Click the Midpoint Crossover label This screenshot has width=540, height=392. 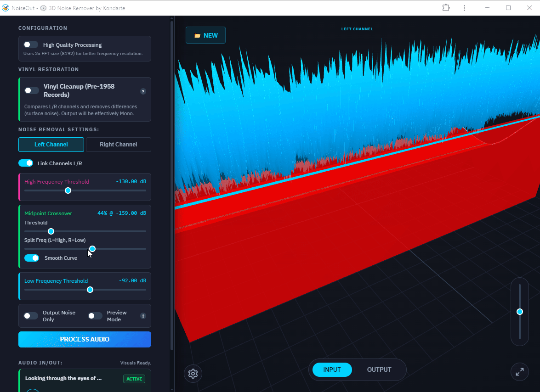[48, 213]
